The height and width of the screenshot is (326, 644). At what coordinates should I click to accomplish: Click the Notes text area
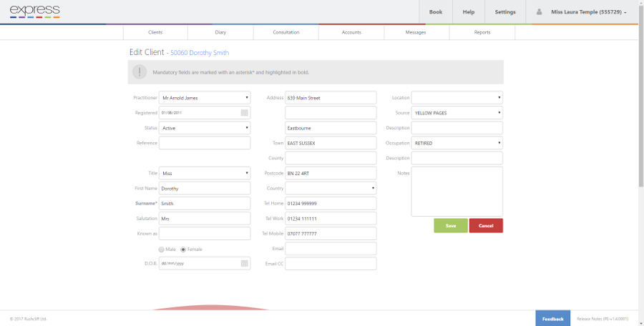click(x=457, y=192)
